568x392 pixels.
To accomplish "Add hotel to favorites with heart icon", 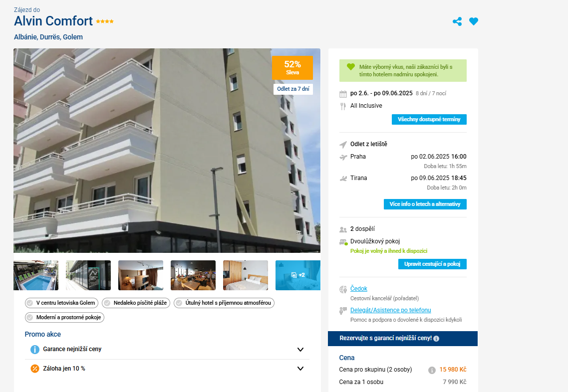I will 474,21.
